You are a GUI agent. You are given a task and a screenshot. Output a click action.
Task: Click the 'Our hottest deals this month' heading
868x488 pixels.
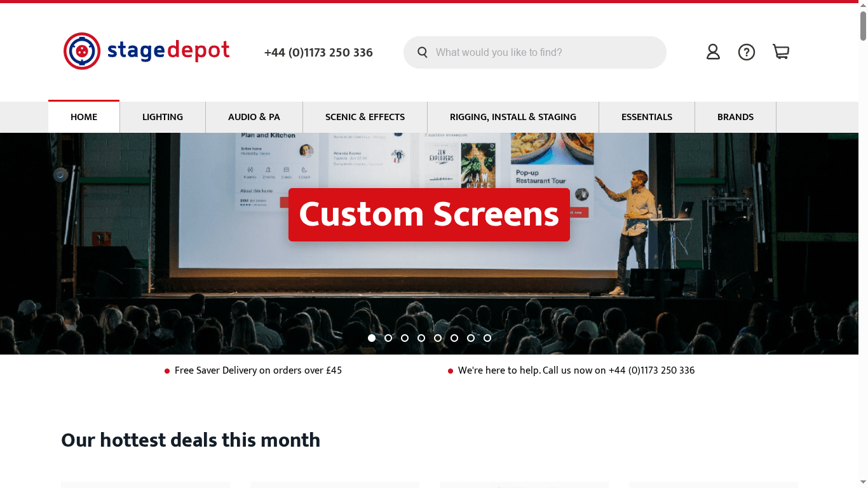click(191, 440)
